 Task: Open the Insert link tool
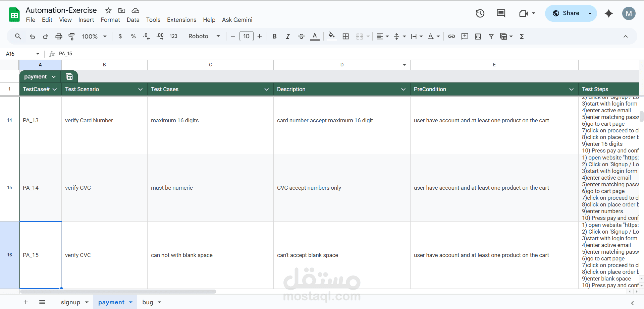click(x=451, y=36)
